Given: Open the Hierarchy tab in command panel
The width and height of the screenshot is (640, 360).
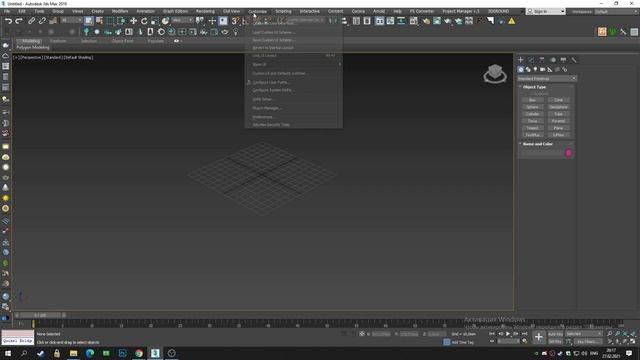Looking at the screenshot, I should pyautogui.click(x=542, y=60).
